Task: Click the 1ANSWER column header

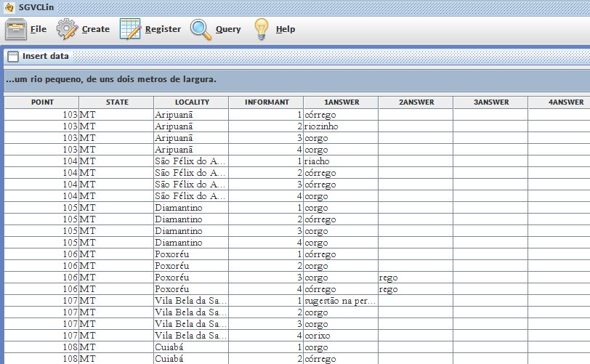Action: click(342, 102)
